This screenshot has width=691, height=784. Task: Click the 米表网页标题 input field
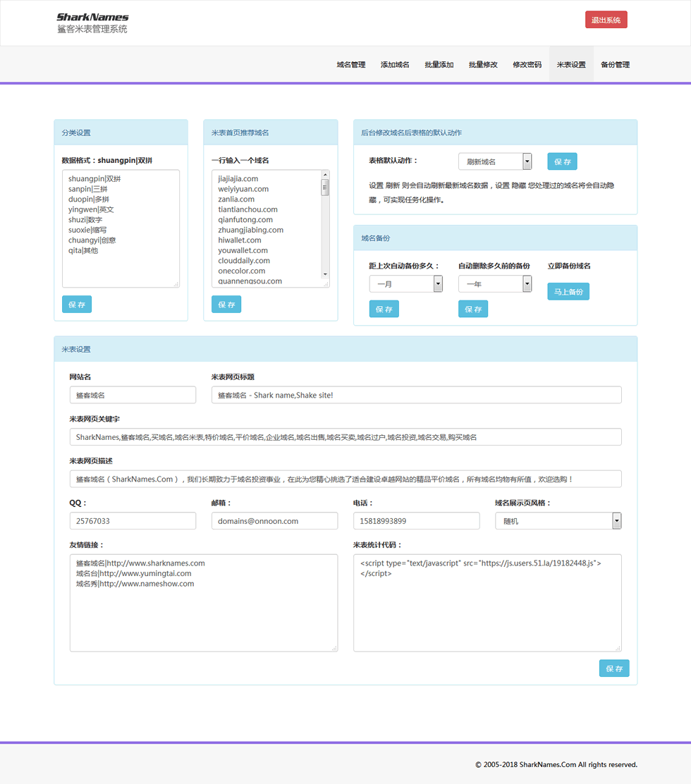417,395
